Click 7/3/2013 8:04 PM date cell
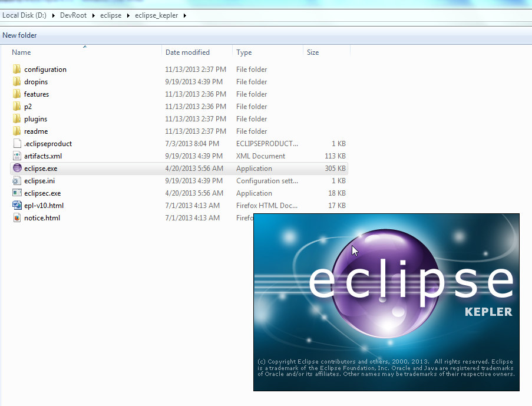The image size is (532, 406). click(x=192, y=144)
